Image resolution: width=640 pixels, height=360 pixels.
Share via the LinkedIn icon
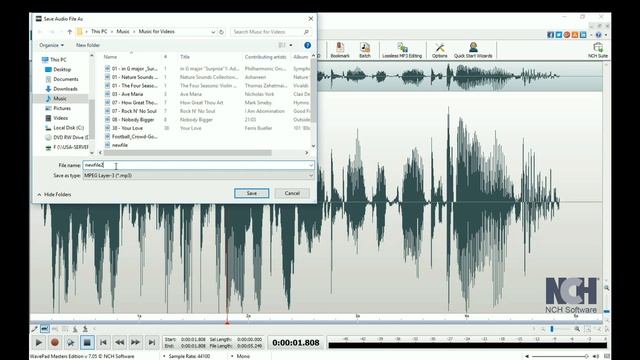coord(583,35)
